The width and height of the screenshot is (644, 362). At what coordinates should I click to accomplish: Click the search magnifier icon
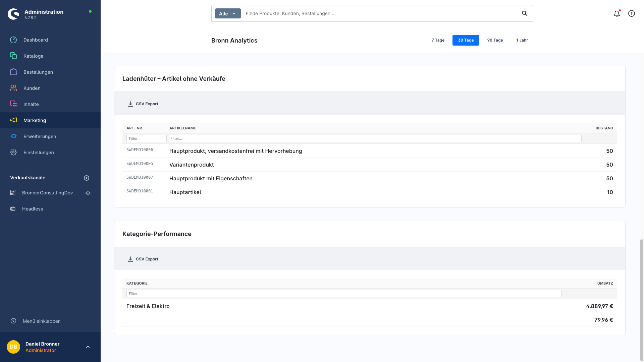tap(525, 13)
